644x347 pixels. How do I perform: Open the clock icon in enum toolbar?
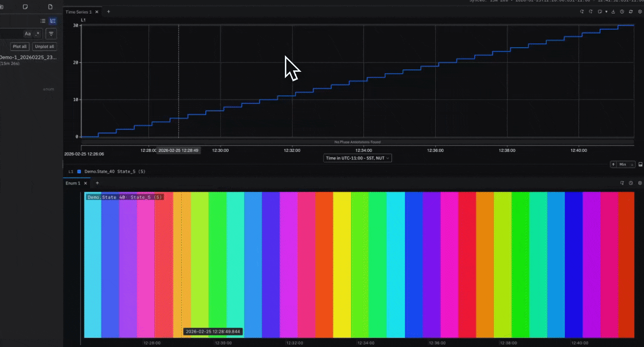(631, 183)
